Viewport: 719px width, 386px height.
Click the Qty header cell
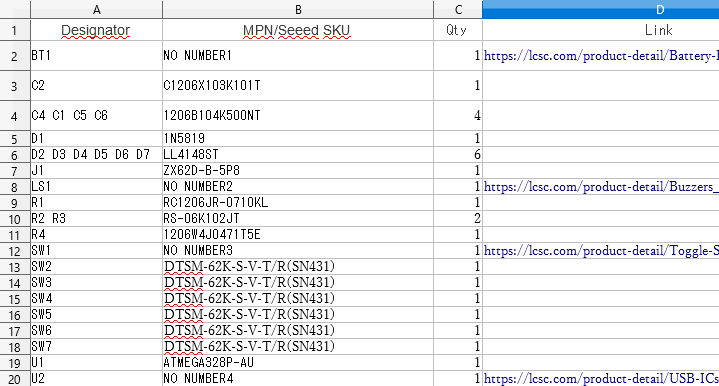coord(458,30)
